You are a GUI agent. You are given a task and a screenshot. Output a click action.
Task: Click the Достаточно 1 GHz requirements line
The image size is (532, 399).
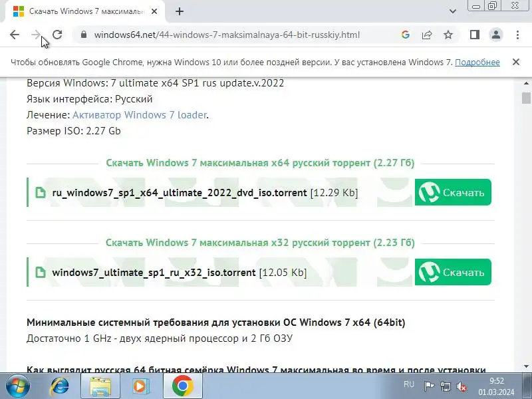pos(160,338)
